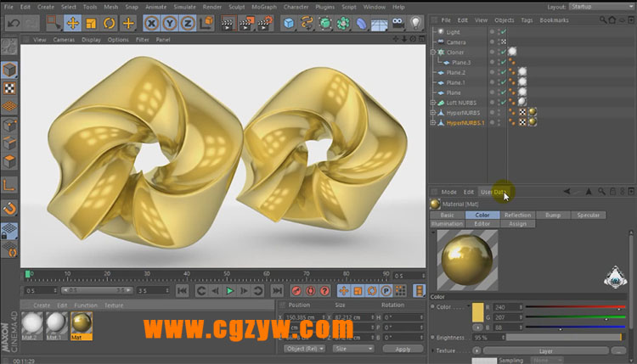Select the Scale tool
637x364 pixels.
click(x=91, y=23)
